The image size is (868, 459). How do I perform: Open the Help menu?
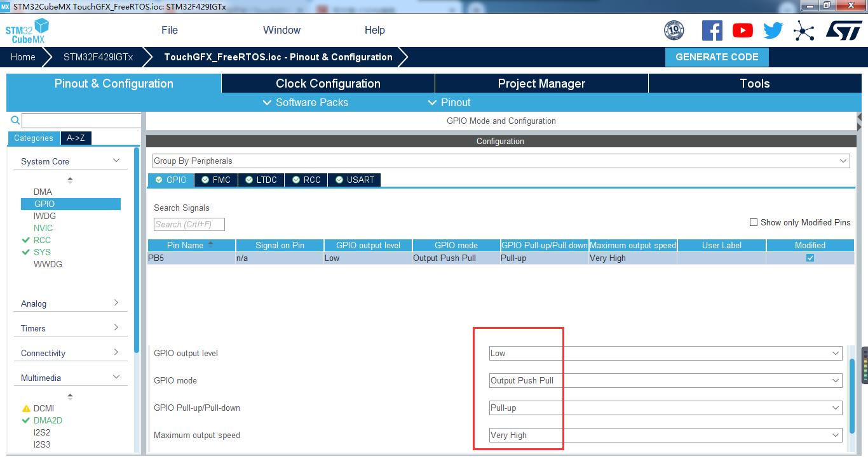(x=375, y=30)
